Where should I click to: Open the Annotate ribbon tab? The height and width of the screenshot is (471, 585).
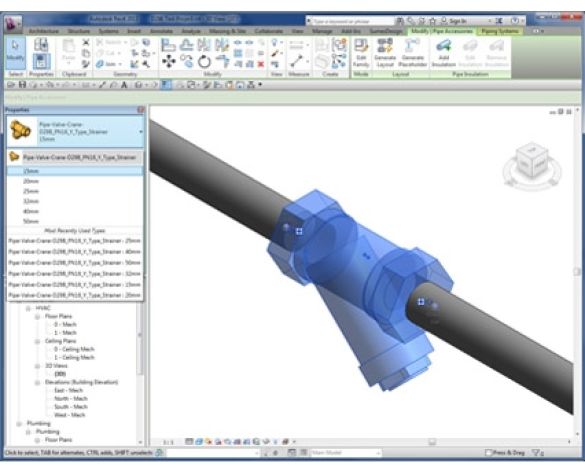point(161,31)
